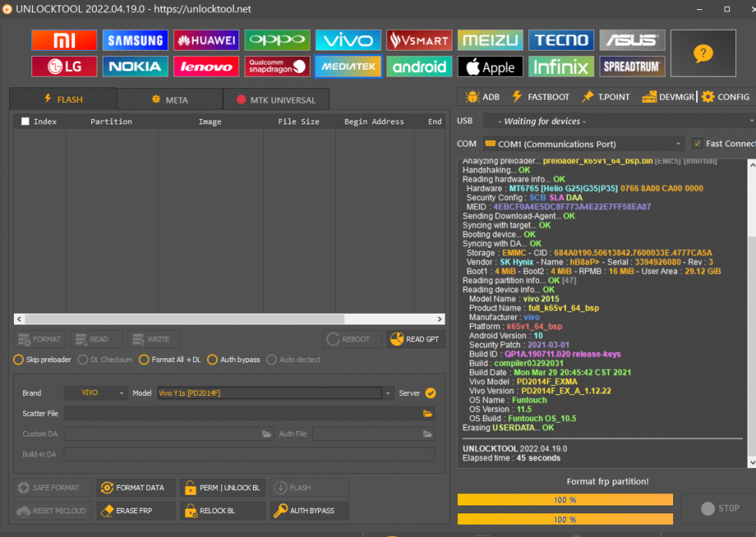Screen dimensions: 756x537
Task: Click the WRITE button
Action: click(x=153, y=339)
